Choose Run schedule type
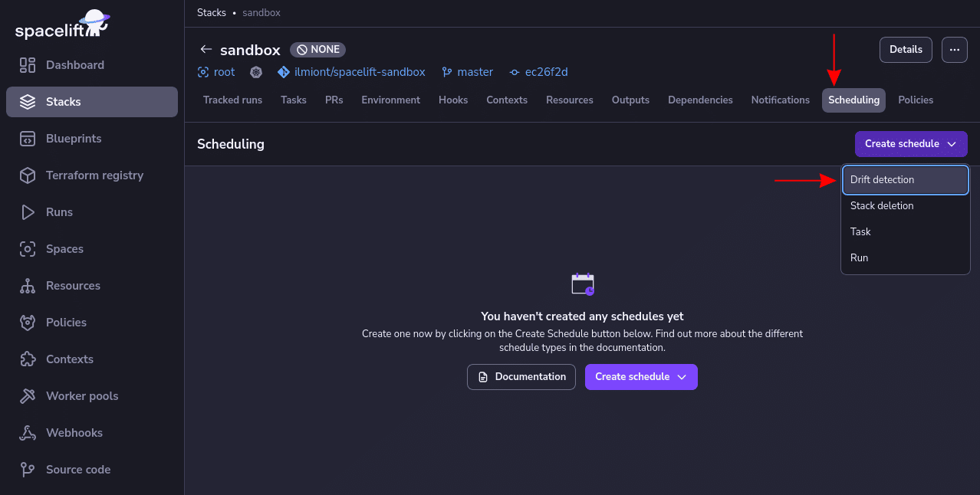The width and height of the screenshot is (980, 495). pyautogui.click(x=906, y=258)
